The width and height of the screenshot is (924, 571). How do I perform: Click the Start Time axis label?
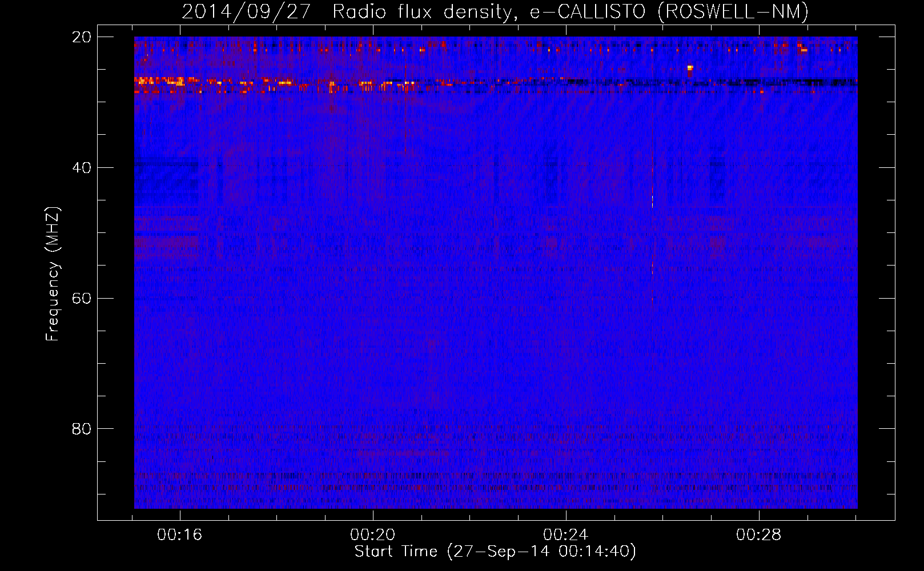coord(495,552)
